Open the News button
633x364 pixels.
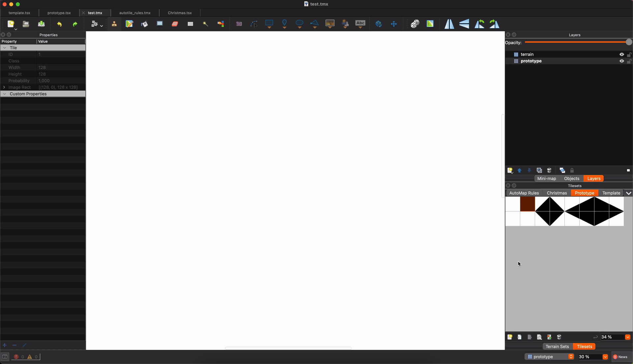click(620, 357)
